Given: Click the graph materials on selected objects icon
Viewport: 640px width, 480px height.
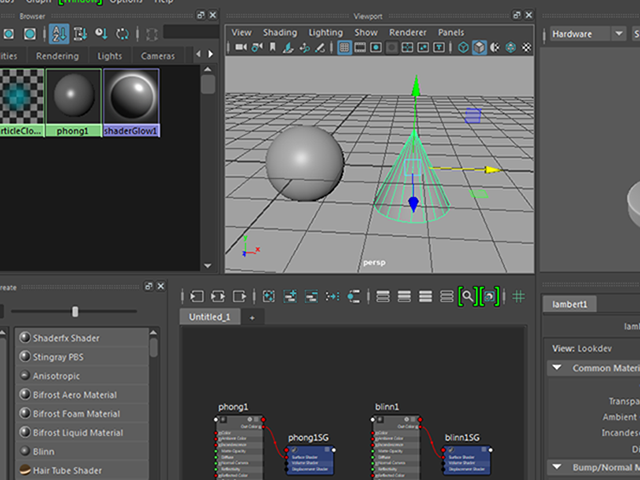Looking at the screenshot, I should click(353, 296).
